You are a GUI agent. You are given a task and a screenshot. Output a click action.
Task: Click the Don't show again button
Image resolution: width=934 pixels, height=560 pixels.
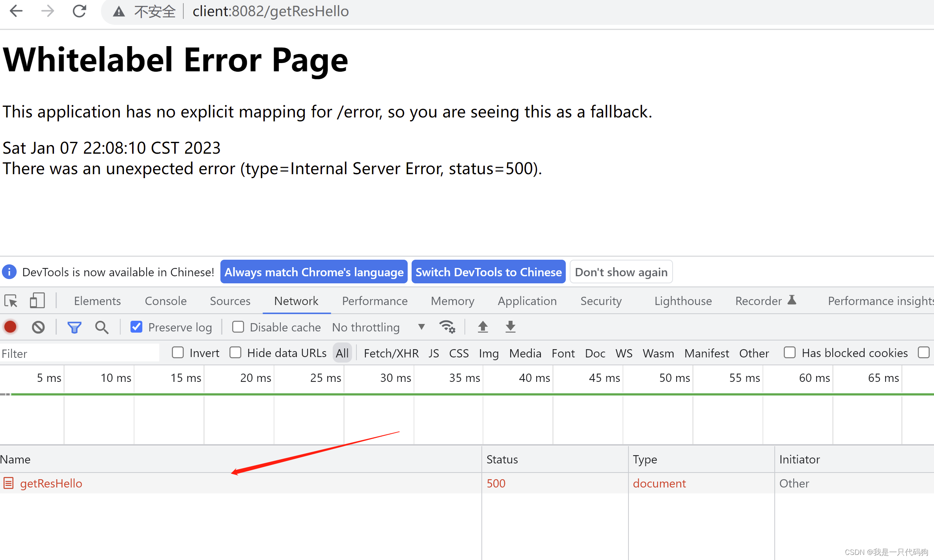click(x=621, y=272)
